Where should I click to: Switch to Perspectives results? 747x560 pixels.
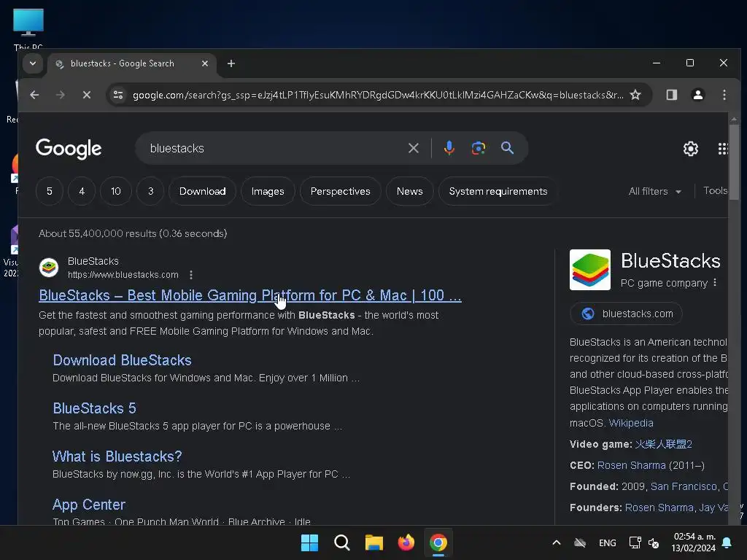pyautogui.click(x=340, y=191)
